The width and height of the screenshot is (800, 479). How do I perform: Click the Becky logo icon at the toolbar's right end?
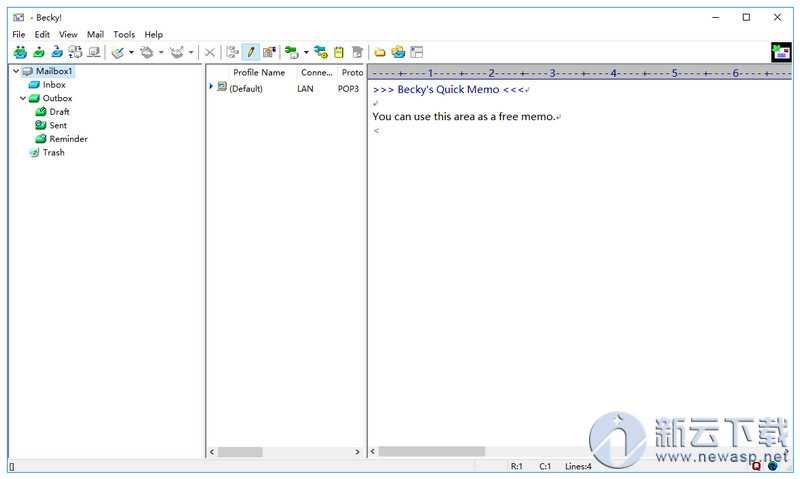781,52
